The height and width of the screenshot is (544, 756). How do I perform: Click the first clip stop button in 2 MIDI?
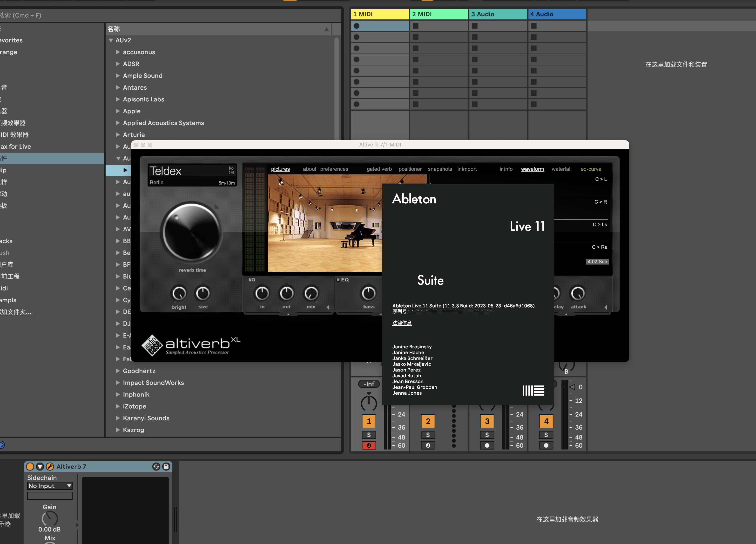pos(415,26)
